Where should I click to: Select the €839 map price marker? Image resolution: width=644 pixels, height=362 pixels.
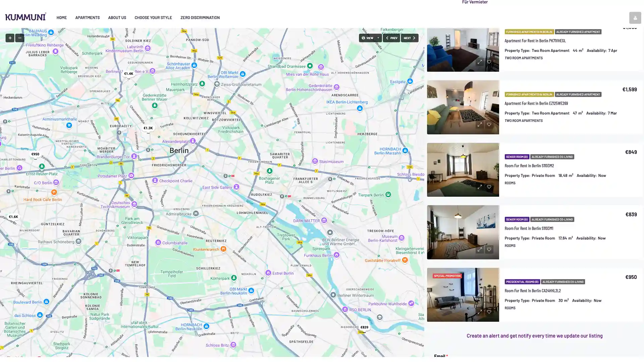point(364,327)
